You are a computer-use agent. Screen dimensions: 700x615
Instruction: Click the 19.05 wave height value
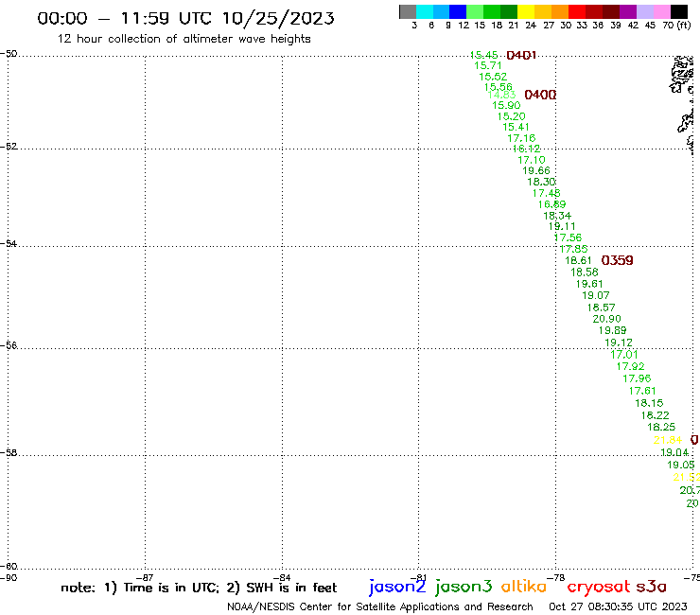coord(681,465)
